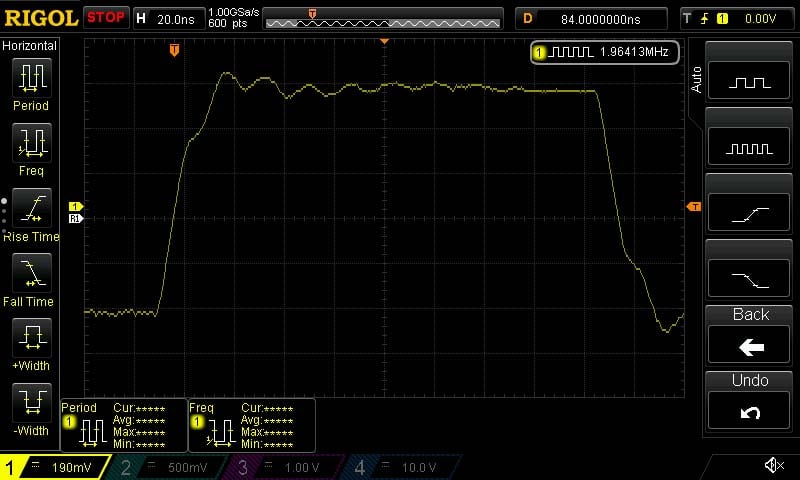
Task: Select channel 1 with 190mV scale
Action: (x=54, y=467)
